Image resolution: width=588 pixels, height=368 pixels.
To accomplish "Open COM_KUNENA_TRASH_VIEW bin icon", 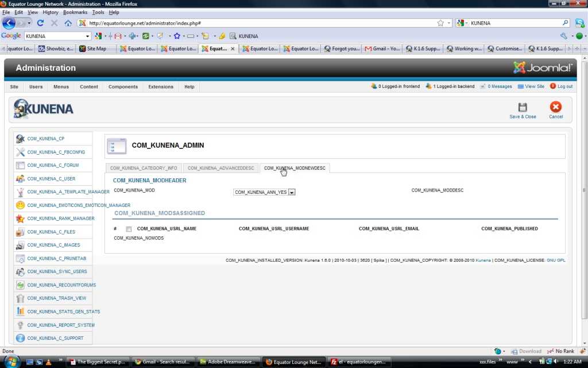I will (x=20, y=298).
